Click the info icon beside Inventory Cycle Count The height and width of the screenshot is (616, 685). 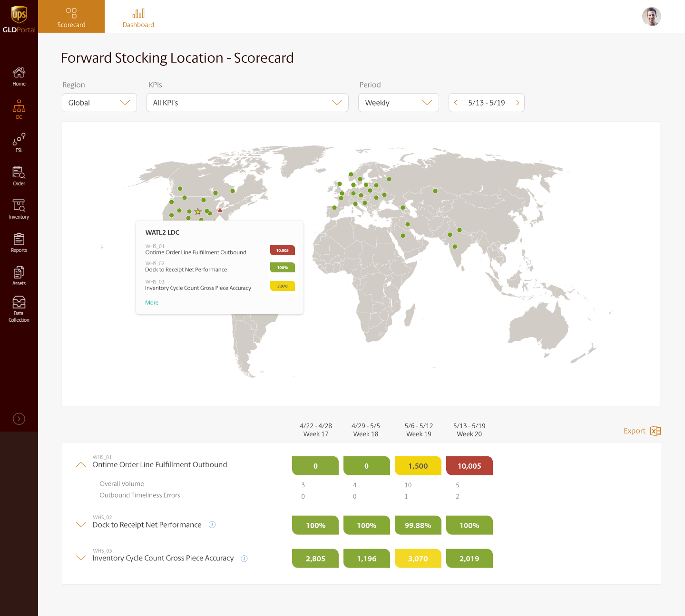click(244, 558)
